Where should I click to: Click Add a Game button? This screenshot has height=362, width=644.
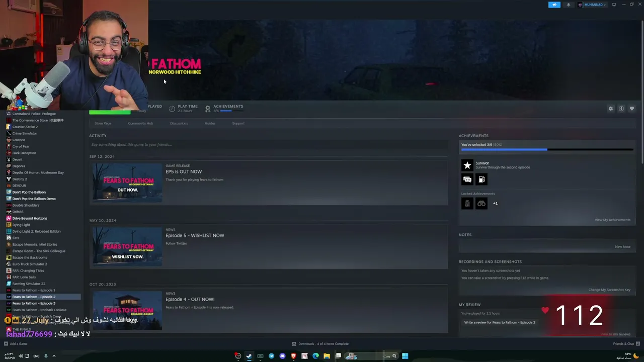tap(16, 344)
